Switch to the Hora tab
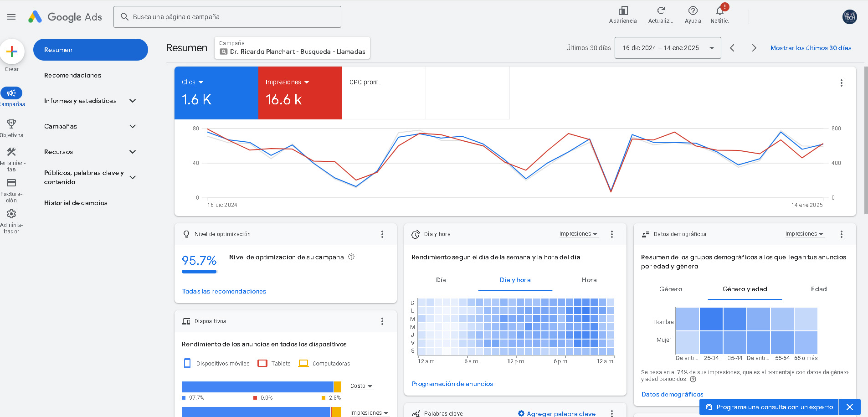Screen dimensions: 868x417 [589, 280]
